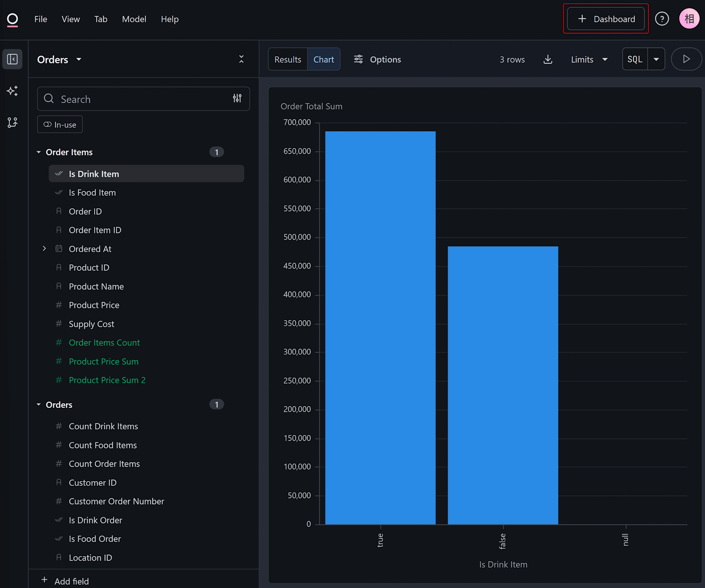Click the download/export icon
Viewport: 705px width, 588px height.
click(x=547, y=59)
